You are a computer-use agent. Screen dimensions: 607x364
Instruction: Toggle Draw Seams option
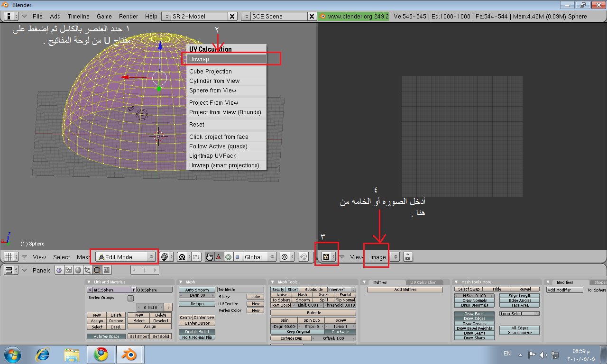(x=474, y=333)
